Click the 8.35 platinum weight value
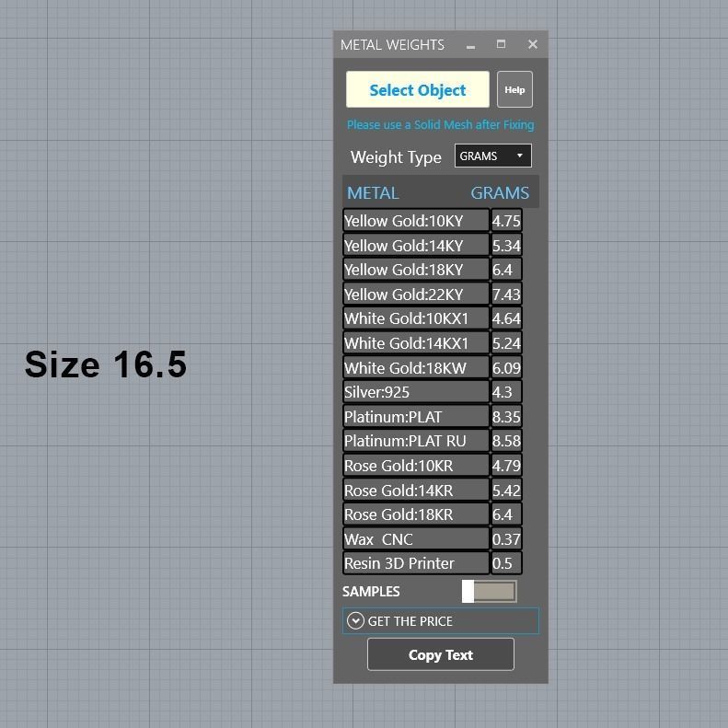 pyautogui.click(x=506, y=417)
